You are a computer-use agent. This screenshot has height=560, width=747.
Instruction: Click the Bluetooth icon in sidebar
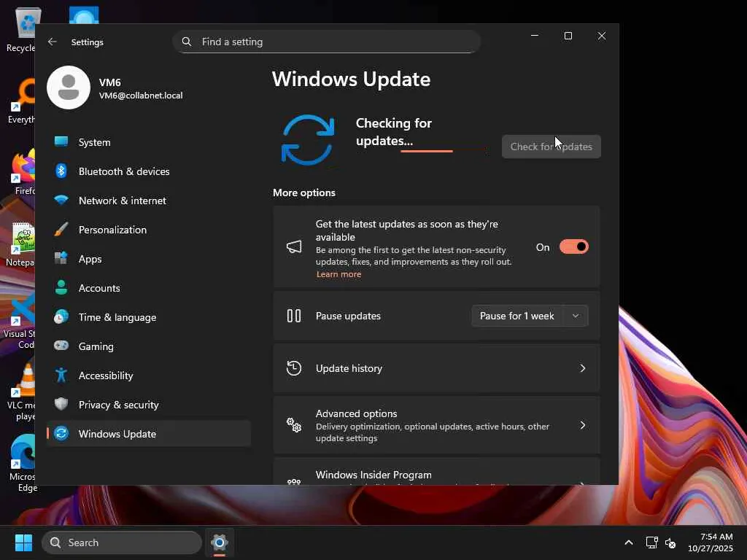[x=61, y=171]
